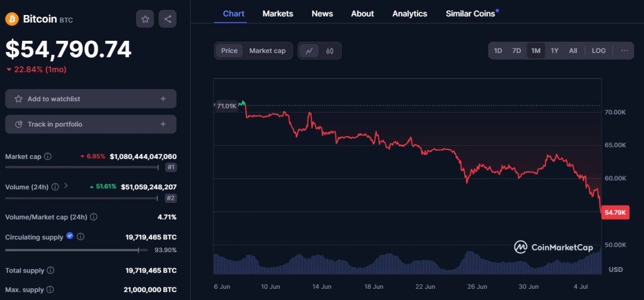This screenshot has height=300, width=644.
Task: Toggle chart to Price view
Action: click(229, 50)
